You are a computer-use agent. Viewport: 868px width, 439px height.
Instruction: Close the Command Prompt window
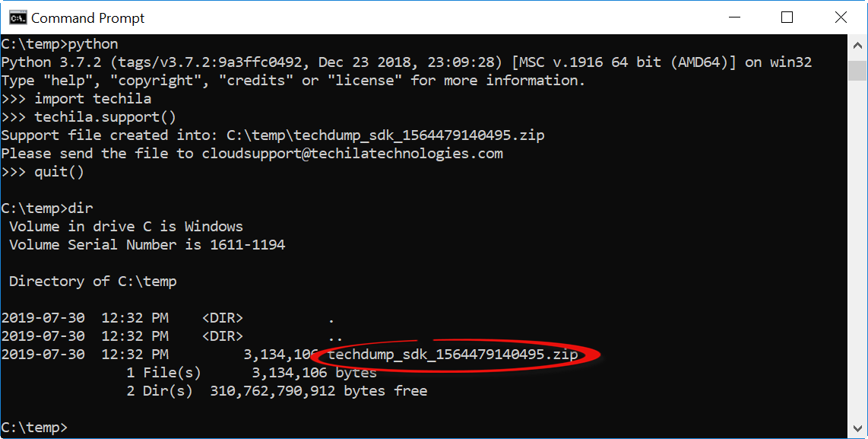click(840, 17)
